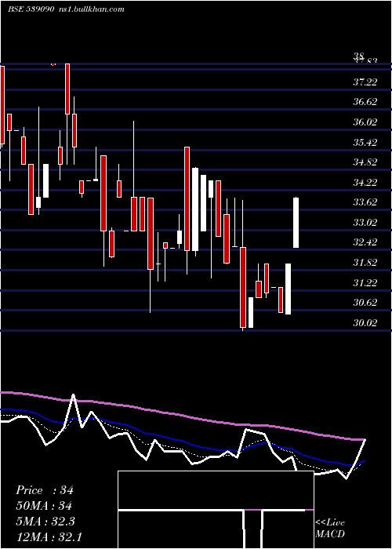Click the 37.22 price axis label

(365, 82)
